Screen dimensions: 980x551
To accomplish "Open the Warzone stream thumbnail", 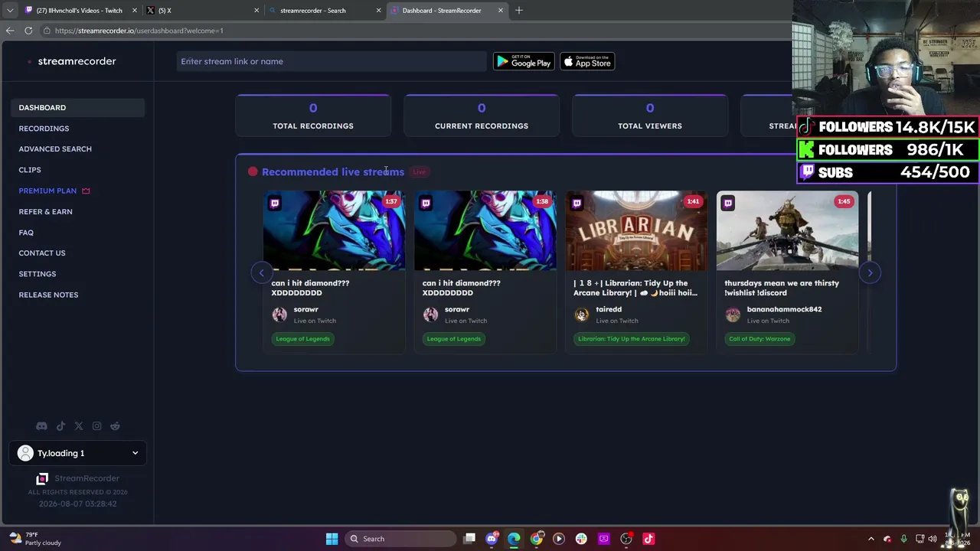I will 787,230.
